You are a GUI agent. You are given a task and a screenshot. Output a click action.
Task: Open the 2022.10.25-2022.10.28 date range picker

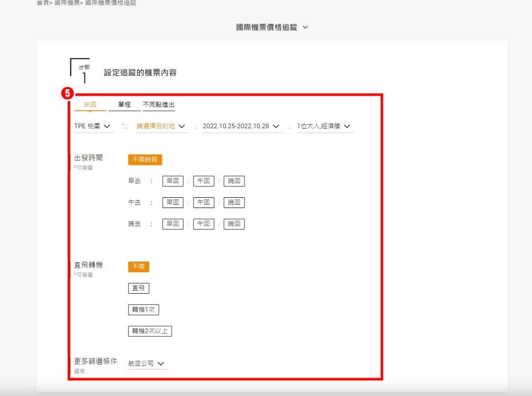pyautogui.click(x=242, y=126)
